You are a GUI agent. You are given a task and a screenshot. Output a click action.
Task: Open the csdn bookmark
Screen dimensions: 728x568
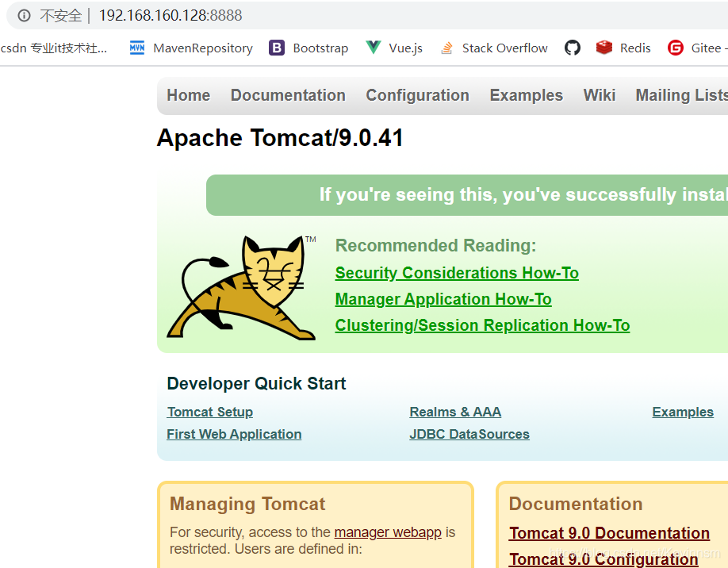54,48
